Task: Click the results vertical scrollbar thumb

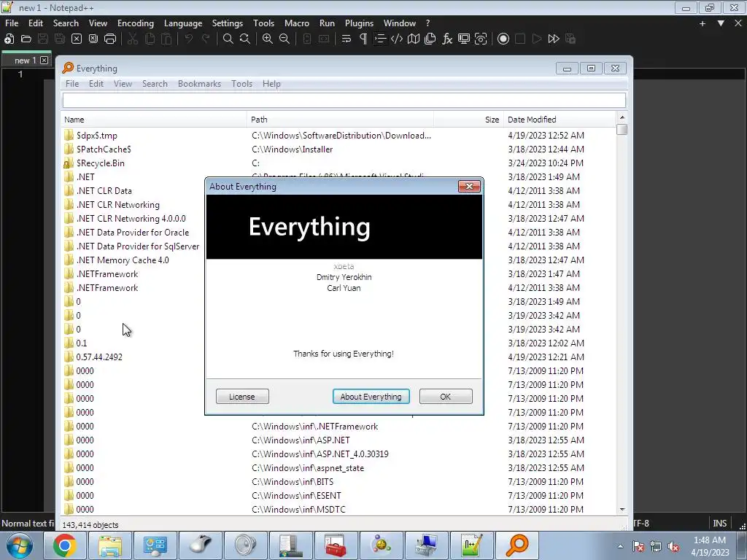Action: (x=622, y=130)
